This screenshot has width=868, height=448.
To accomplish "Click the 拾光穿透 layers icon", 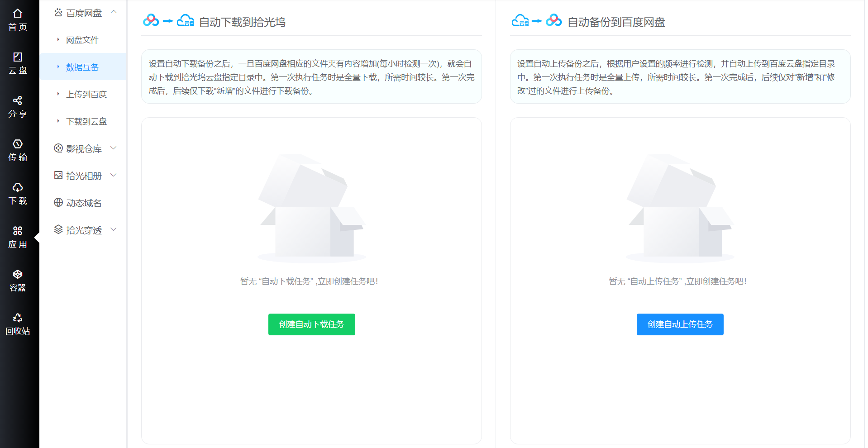I will point(58,229).
